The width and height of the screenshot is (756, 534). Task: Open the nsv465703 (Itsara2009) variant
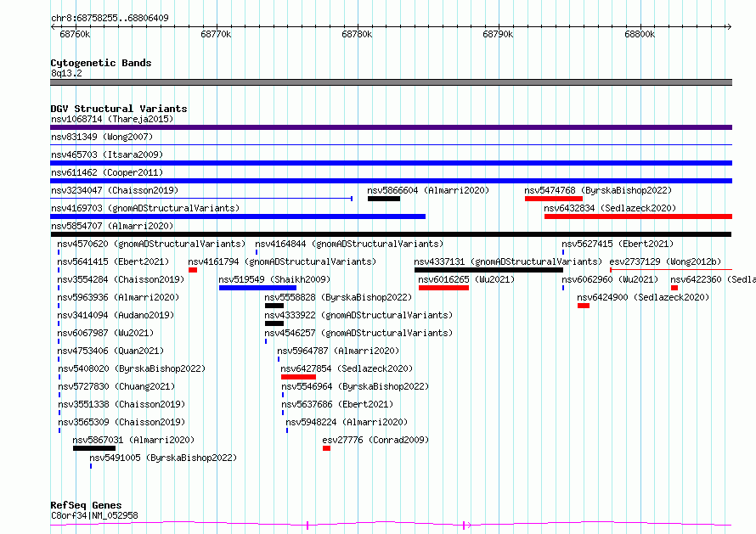[107, 155]
